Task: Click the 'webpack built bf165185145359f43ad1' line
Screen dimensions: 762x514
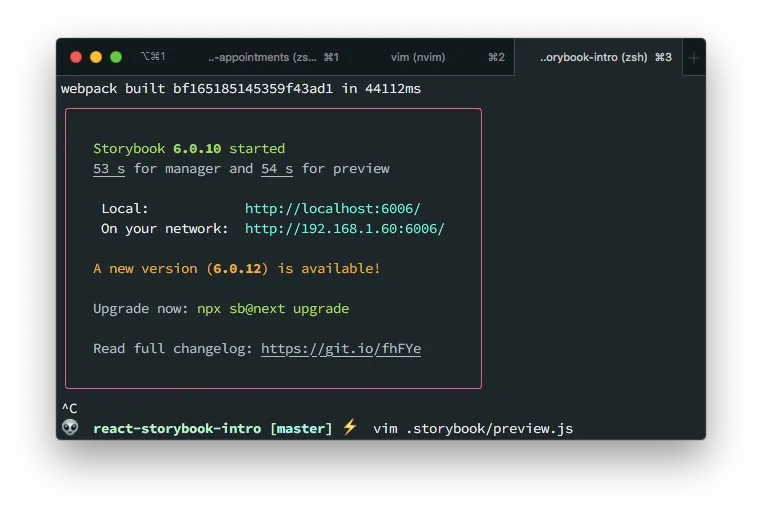Action: point(241,89)
